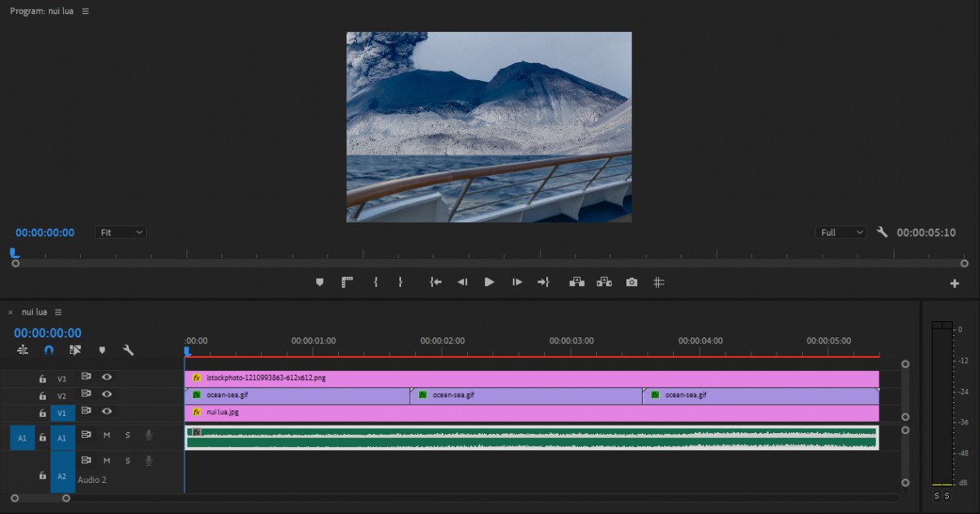Open the Fit zoom level dropdown
This screenshot has width=980, height=514.
coord(121,233)
